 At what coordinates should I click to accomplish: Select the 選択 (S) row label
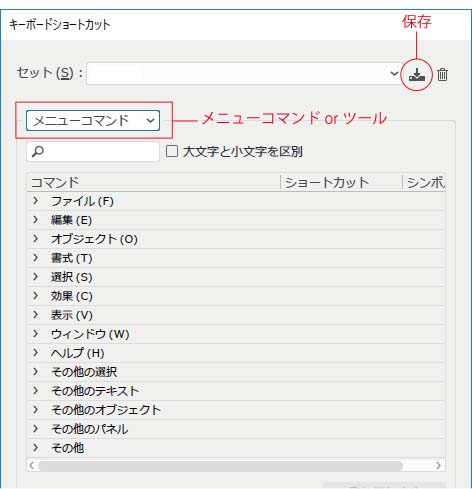pos(71,277)
